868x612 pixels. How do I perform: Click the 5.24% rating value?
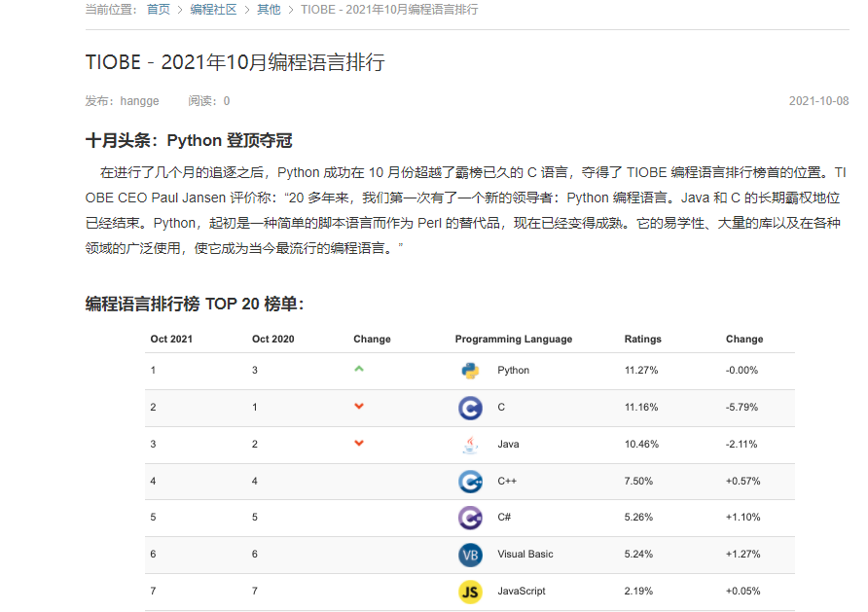point(638,554)
